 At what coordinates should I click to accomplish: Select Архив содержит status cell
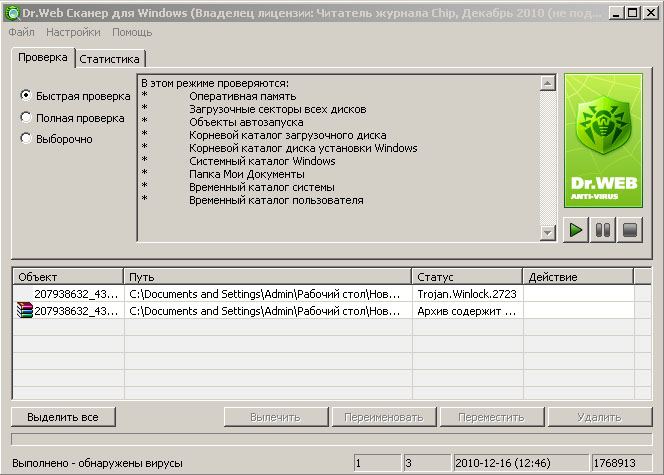click(x=467, y=311)
